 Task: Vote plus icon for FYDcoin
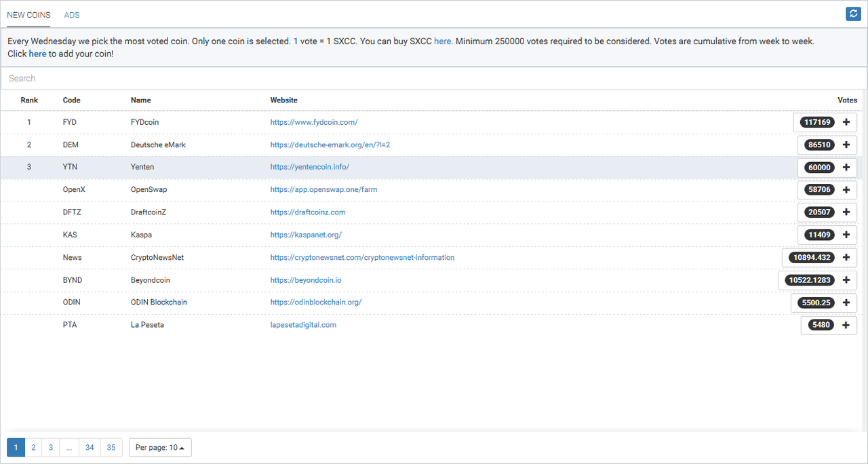[x=846, y=122]
